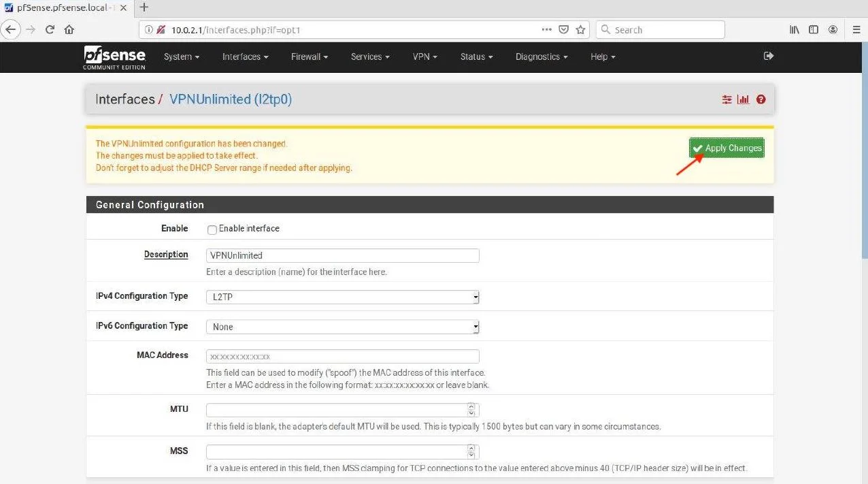Expand the IPv4 Configuration Type dropdown

(x=343, y=297)
